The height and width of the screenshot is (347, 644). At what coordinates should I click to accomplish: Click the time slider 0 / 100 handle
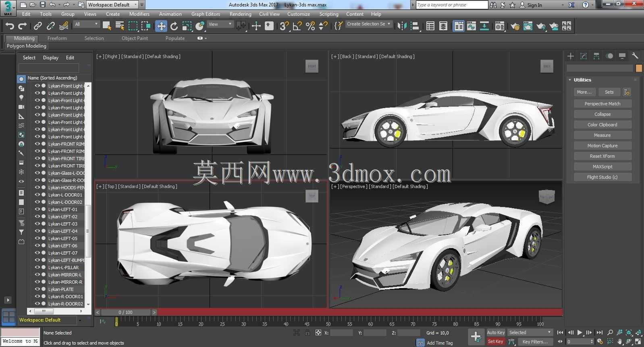(x=125, y=312)
